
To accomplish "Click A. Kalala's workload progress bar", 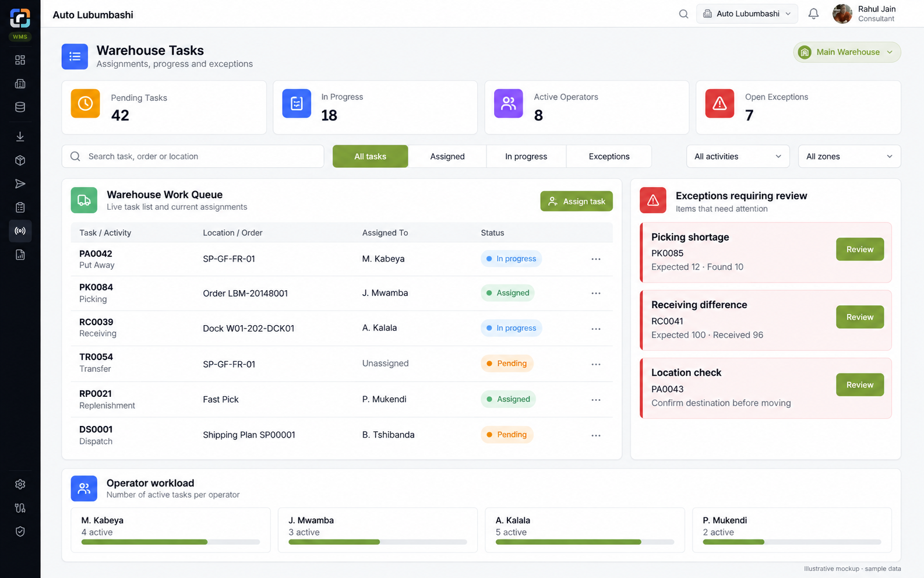I will coord(585,542).
